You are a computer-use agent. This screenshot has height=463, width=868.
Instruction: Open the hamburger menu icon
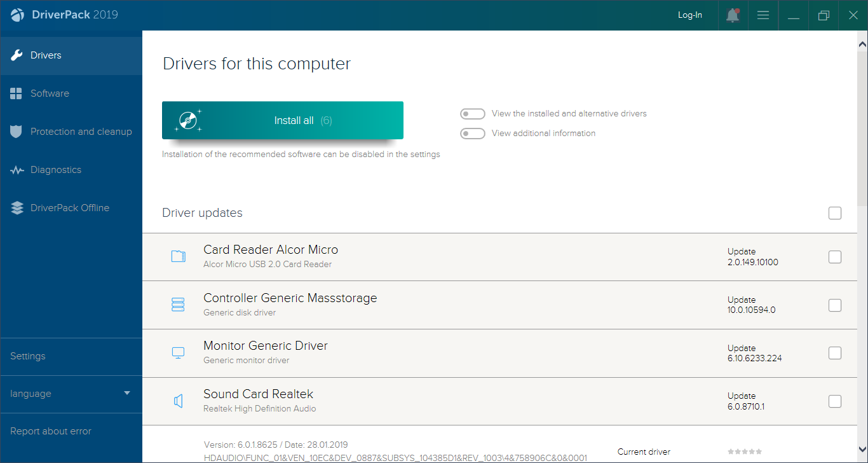(763, 15)
